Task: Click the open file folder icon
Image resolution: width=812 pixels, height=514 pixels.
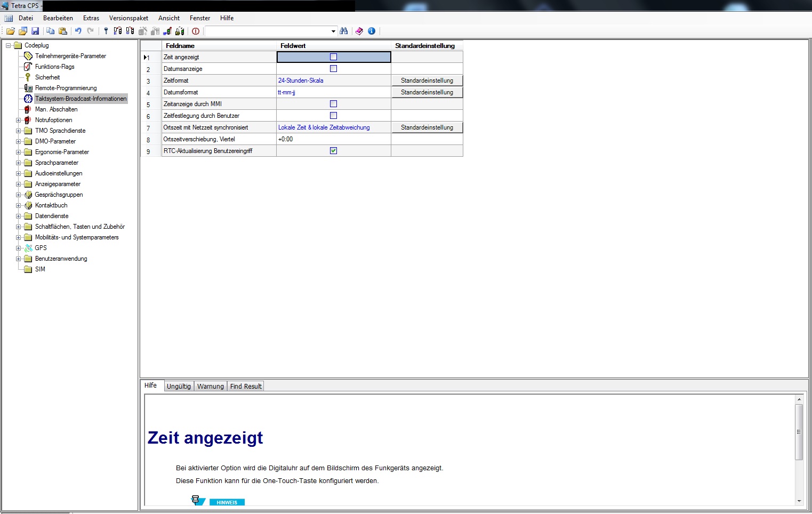Action: (10, 31)
